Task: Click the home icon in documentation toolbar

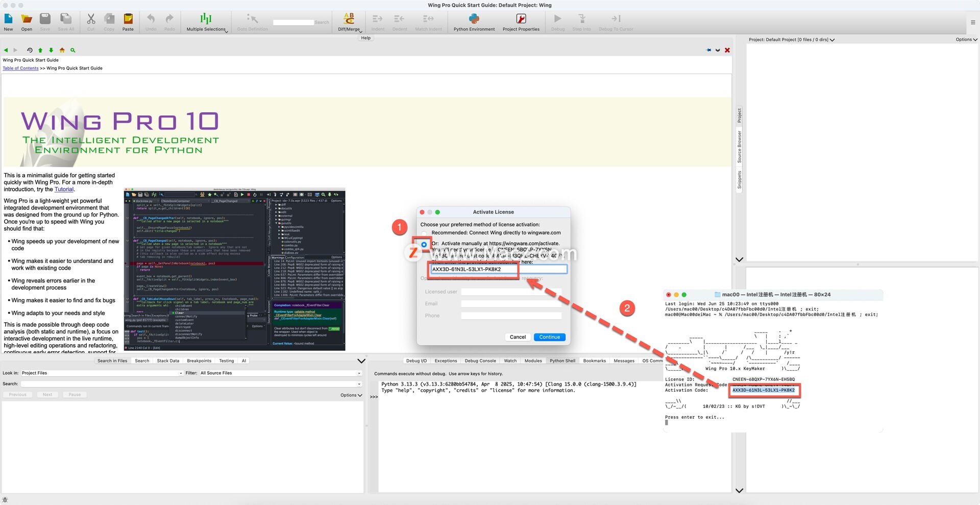Action: click(x=62, y=50)
